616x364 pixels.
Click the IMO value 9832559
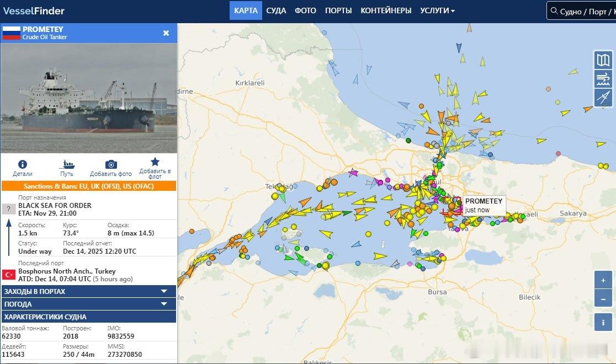coord(121,336)
